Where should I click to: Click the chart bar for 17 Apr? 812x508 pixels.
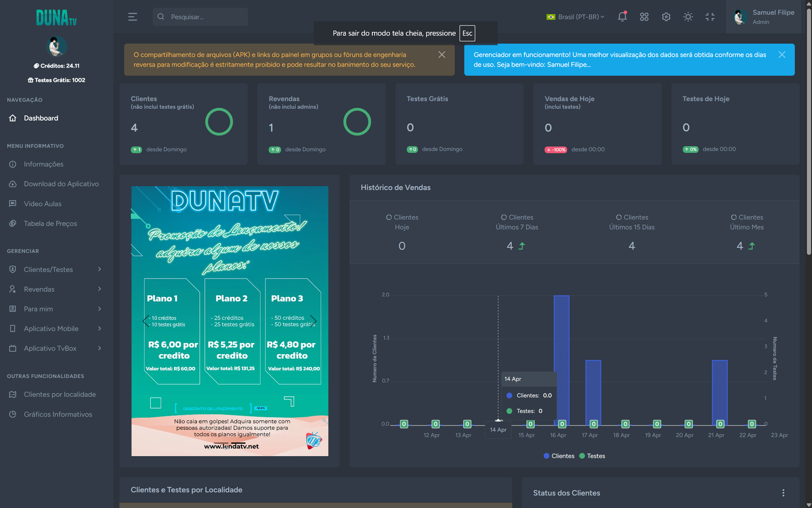593,392
